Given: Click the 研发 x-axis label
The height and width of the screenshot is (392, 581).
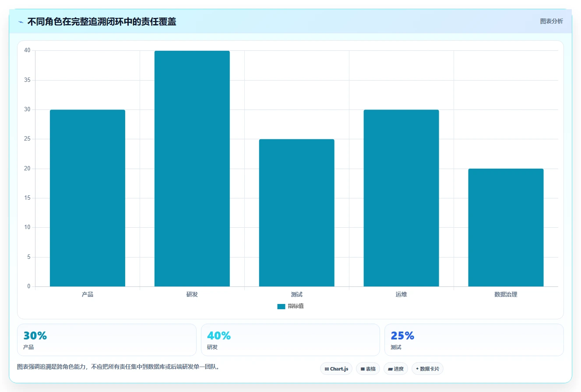Looking at the screenshot, I should [192, 294].
